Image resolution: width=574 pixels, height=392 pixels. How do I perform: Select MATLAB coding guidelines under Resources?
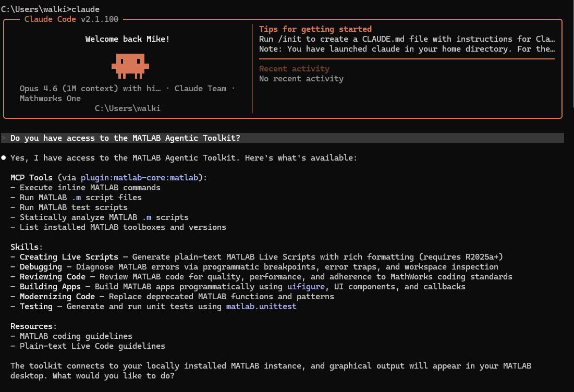point(76,336)
